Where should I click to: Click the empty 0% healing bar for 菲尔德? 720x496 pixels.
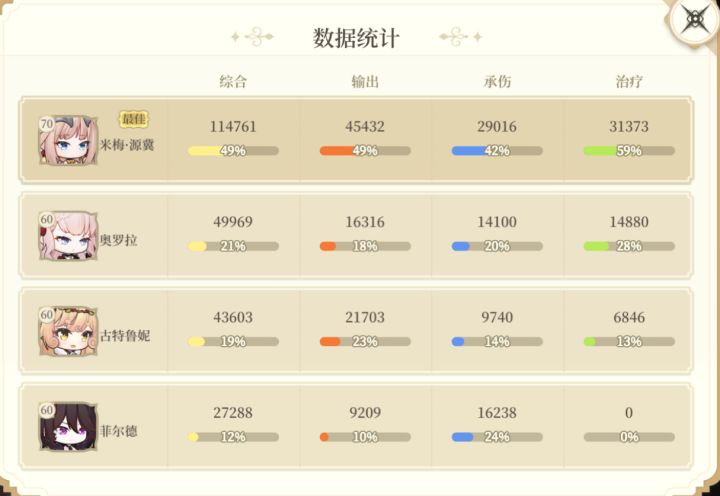click(x=629, y=437)
